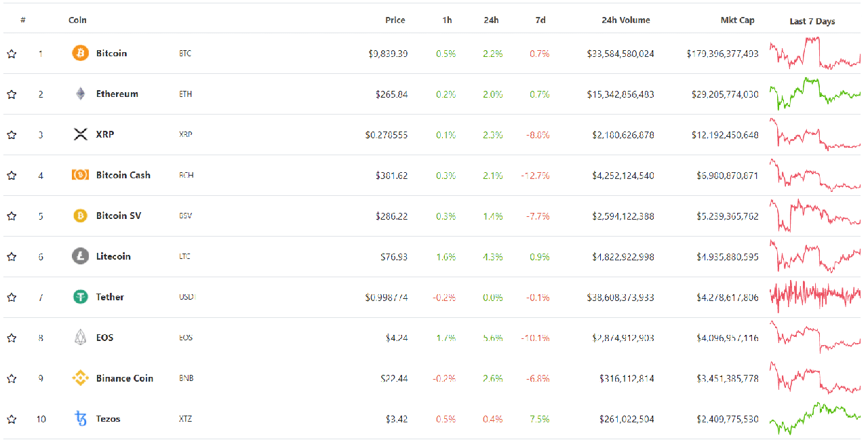The height and width of the screenshot is (442, 868).
Task: Sort by the Price column header
Action: coord(395,20)
